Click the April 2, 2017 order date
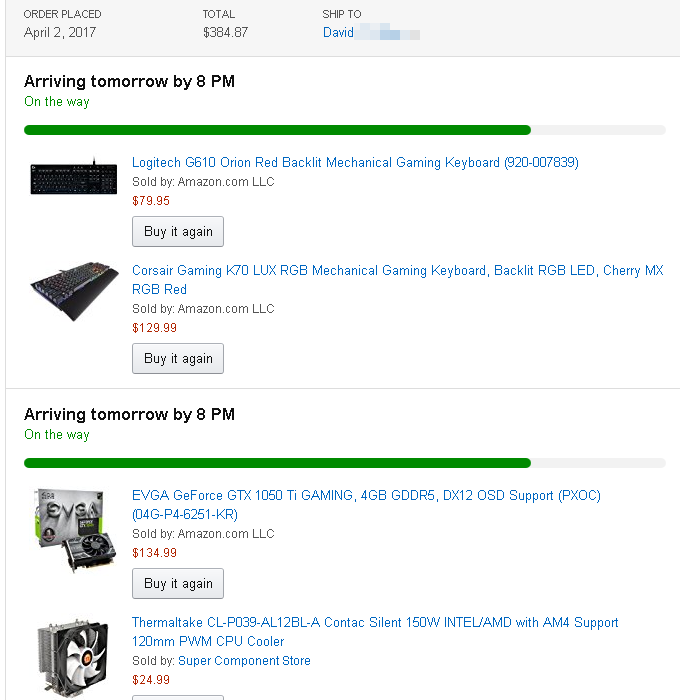Screen dimensions: 680x700 coord(62,33)
